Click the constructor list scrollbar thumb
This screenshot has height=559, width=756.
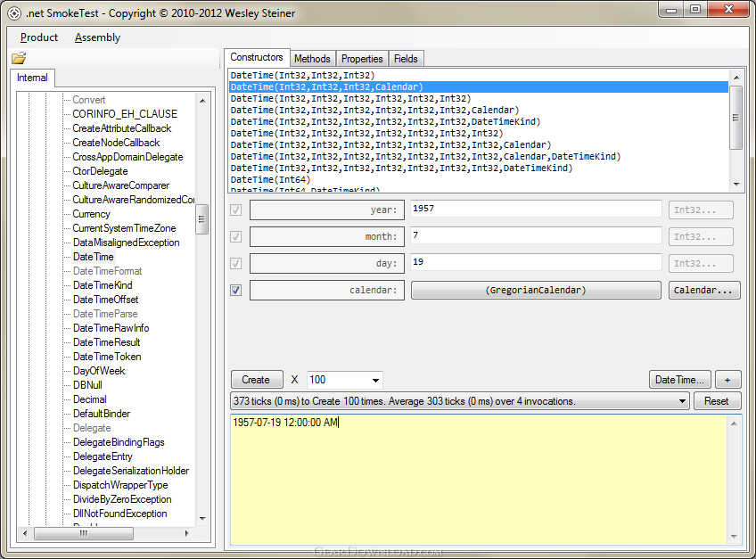[x=735, y=118]
